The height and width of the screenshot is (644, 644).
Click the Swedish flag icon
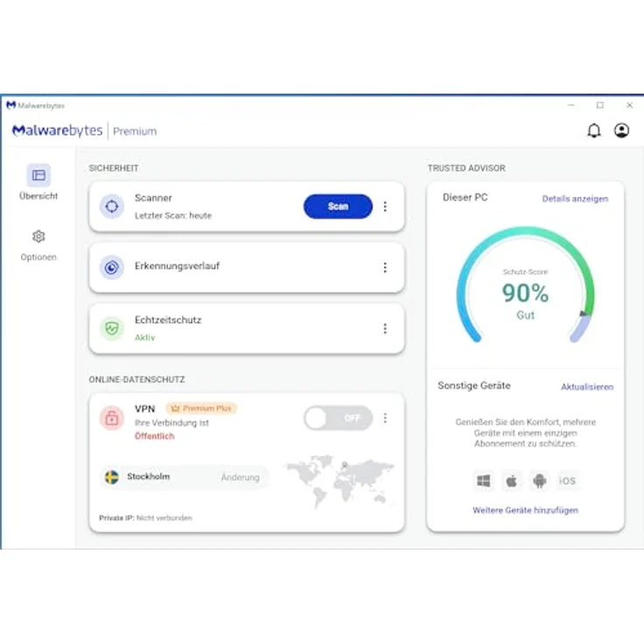[112, 477]
